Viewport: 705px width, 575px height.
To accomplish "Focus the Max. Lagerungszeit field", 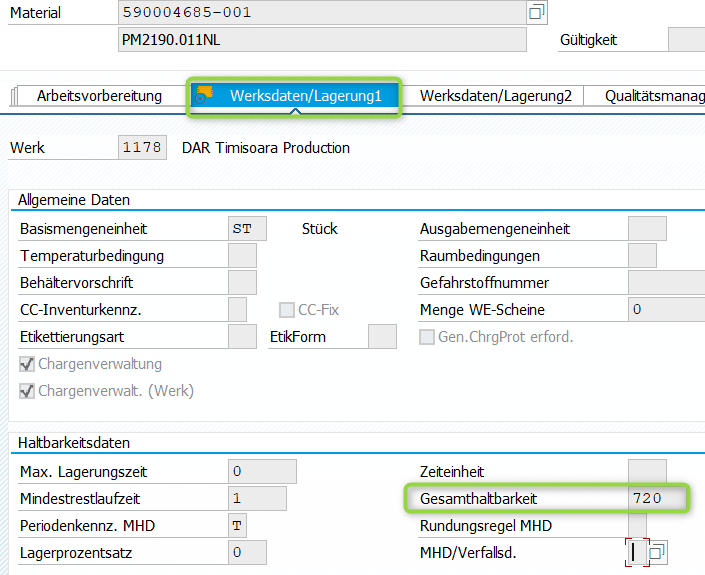I will [x=261, y=471].
